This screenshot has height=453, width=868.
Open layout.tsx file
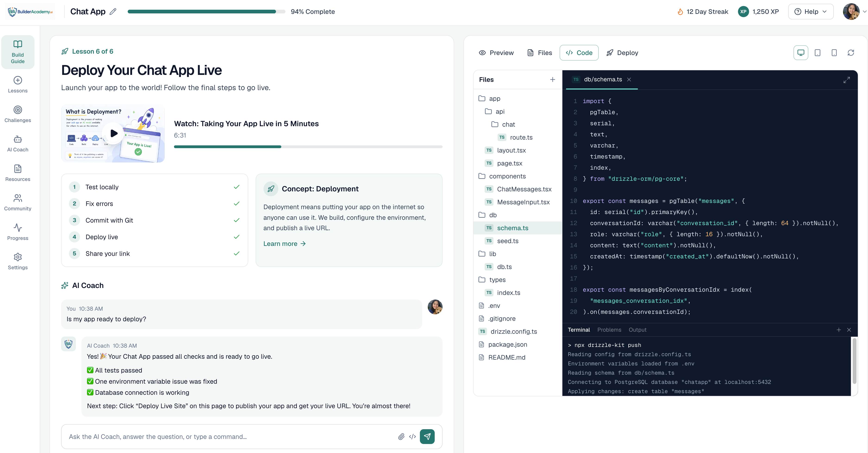[518, 150]
